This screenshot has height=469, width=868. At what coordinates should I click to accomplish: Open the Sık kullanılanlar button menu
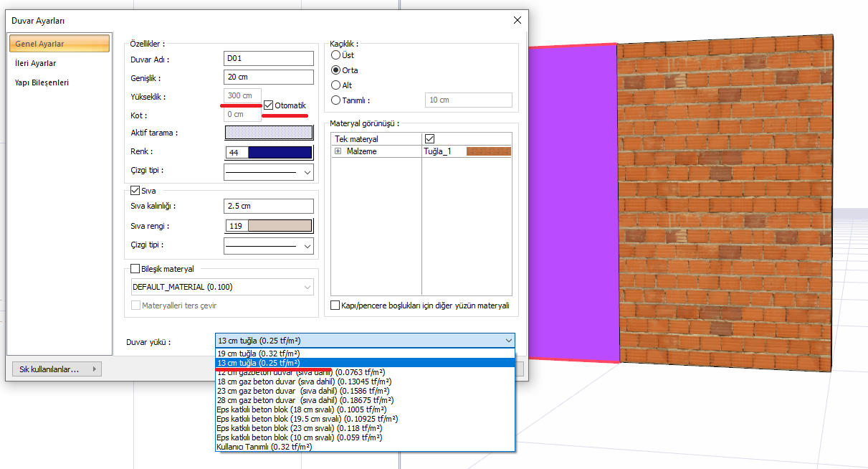57,369
